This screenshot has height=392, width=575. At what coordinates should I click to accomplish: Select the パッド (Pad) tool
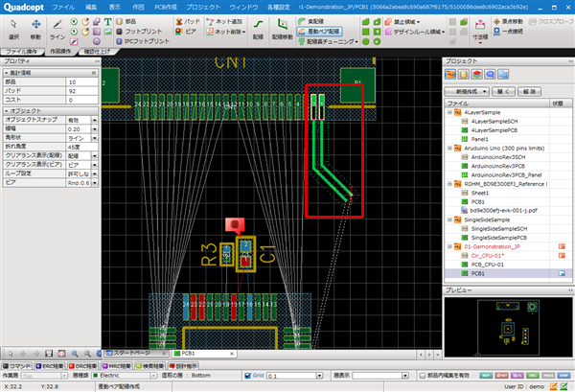click(190, 19)
